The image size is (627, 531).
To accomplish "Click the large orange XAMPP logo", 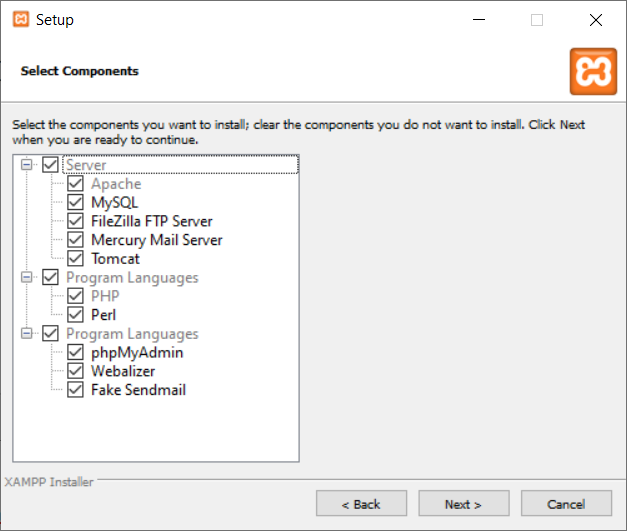I will click(593, 72).
